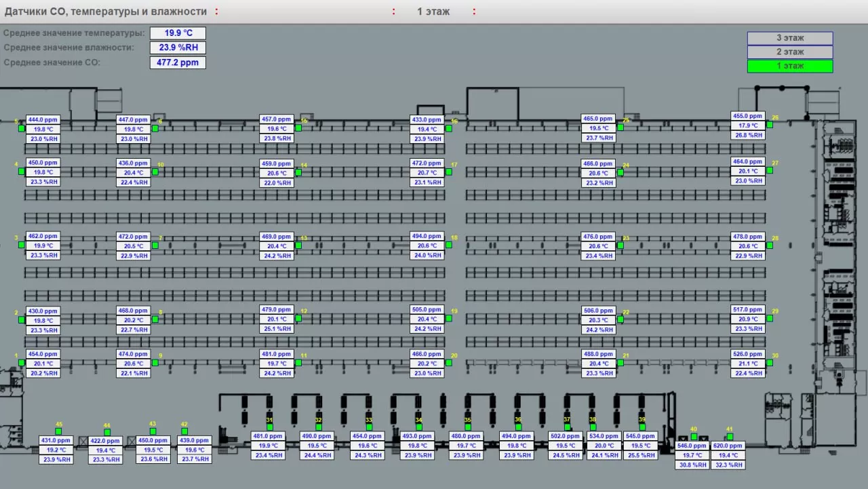Click sensor 45 green status square
The image size is (868, 489).
coord(58,431)
